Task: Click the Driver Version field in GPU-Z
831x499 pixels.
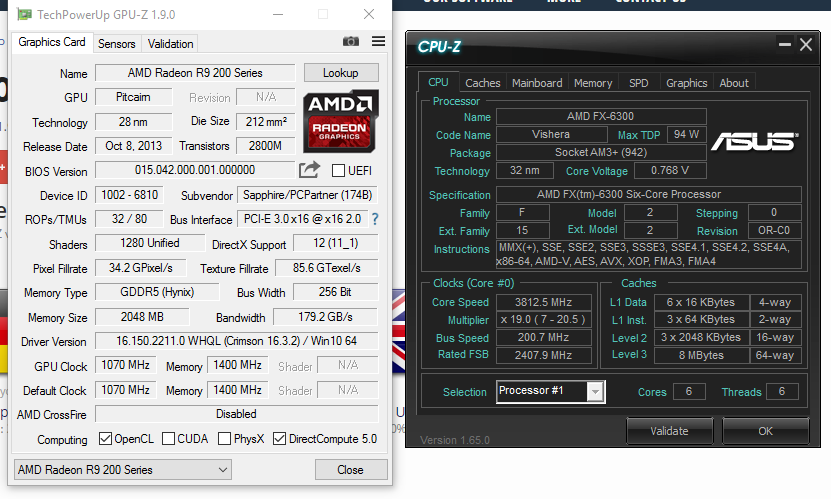Action: [236, 341]
